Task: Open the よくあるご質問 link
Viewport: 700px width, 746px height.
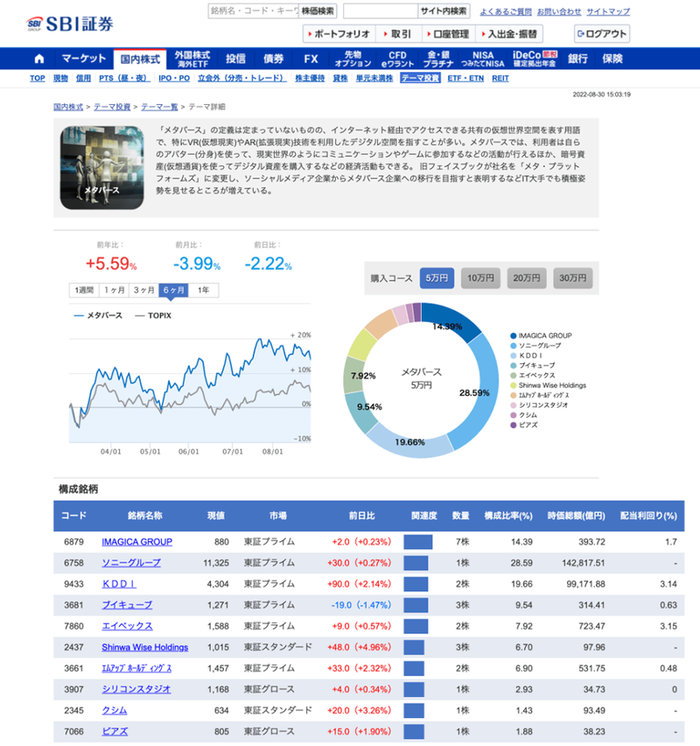Action: 506,11
